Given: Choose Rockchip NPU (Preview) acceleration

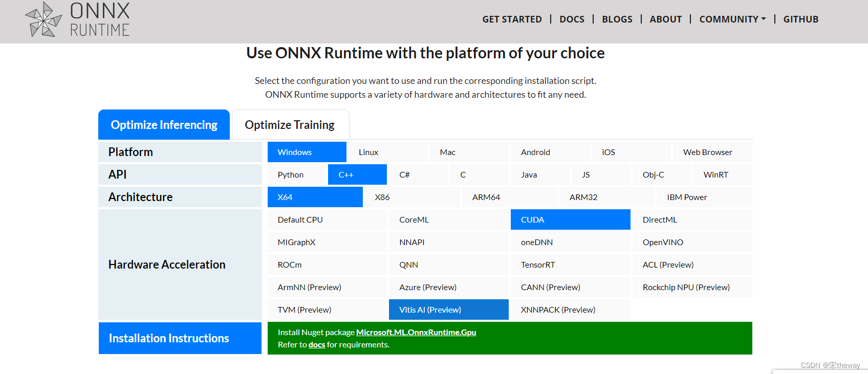Looking at the screenshot, I should coord(692,287).
